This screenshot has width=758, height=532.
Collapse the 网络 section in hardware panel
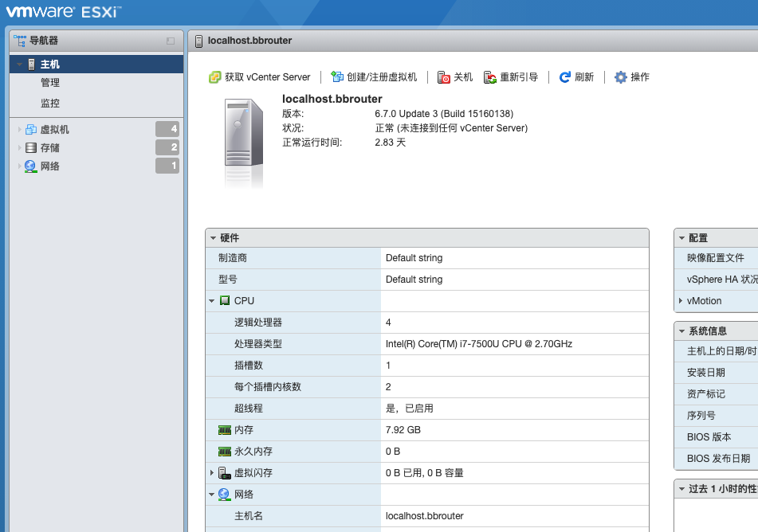click(212, 495)
